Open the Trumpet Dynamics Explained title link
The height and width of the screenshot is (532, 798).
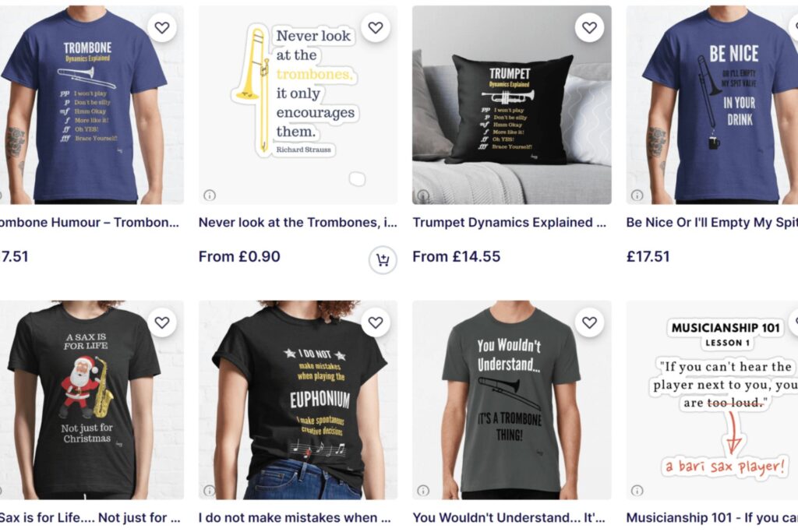click(x=510, y=222)
